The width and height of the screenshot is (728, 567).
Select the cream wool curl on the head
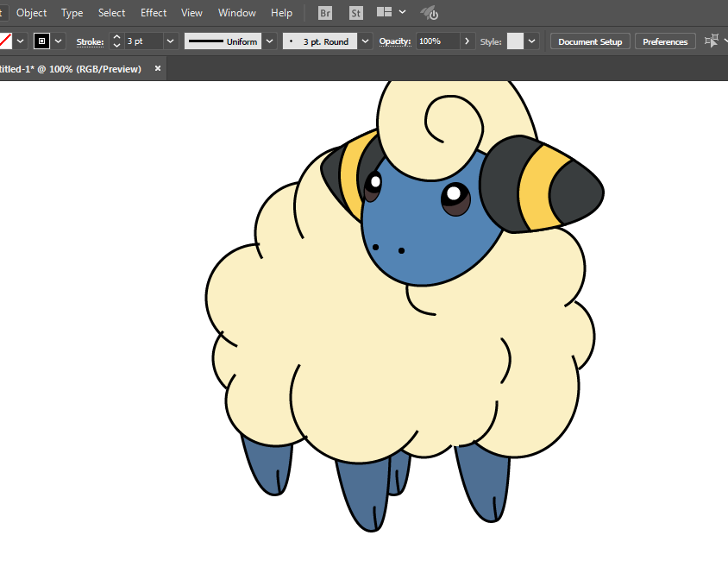[430, 130]
